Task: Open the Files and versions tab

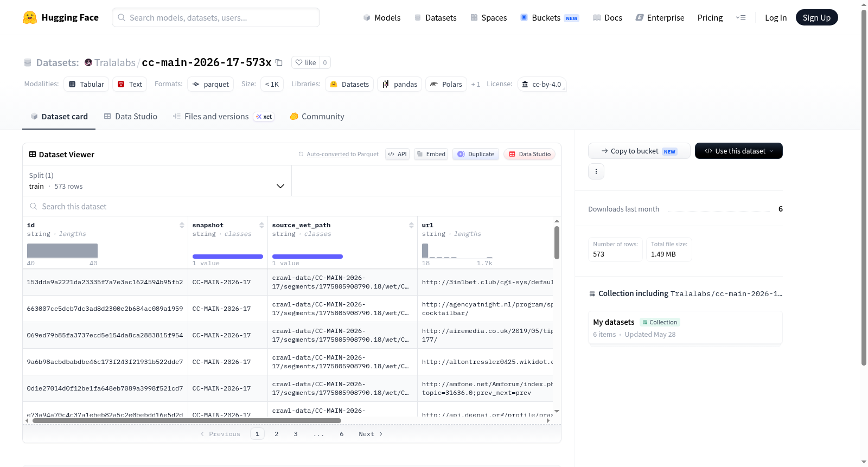Action: point(223,116)
